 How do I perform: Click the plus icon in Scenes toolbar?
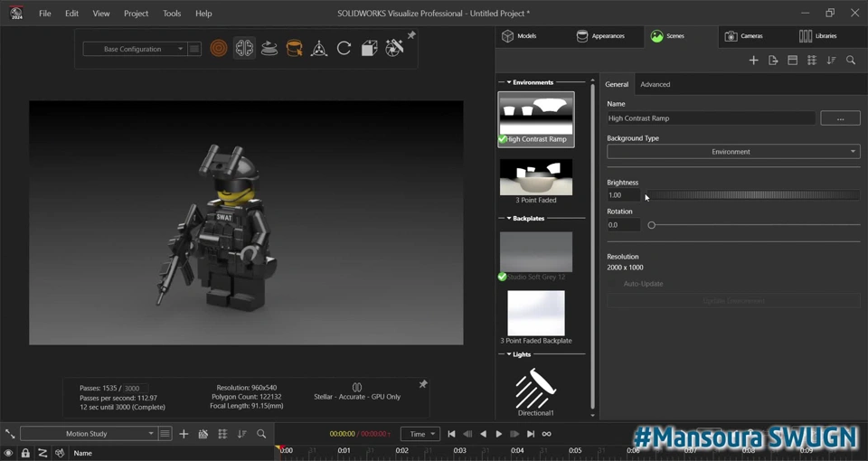point(753,61)
